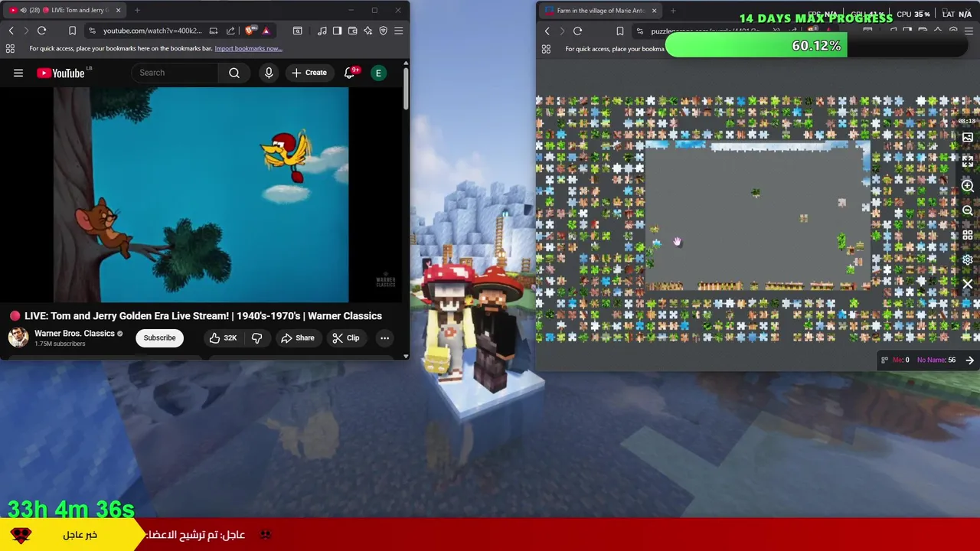This screenshot has width=980, height=551.
Task: Open the Warner Bros. Classics channel name
Action: (x=74, y=333)
